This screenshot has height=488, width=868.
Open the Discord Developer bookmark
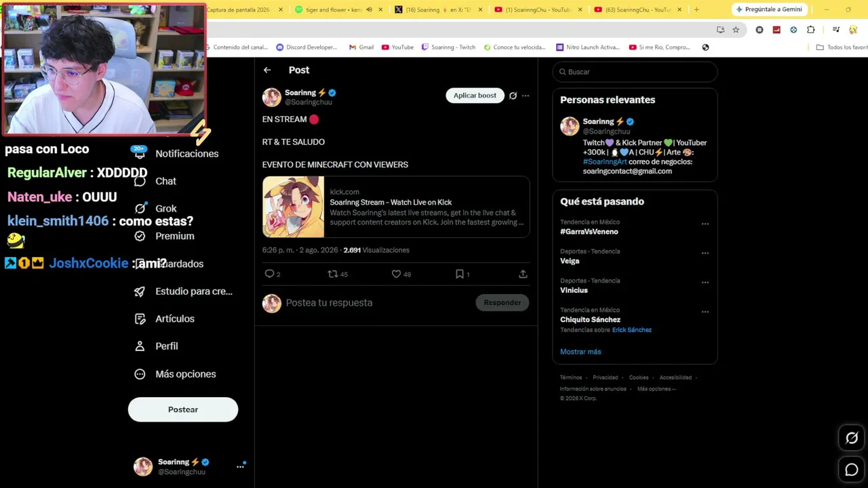(x=307, y=47)
